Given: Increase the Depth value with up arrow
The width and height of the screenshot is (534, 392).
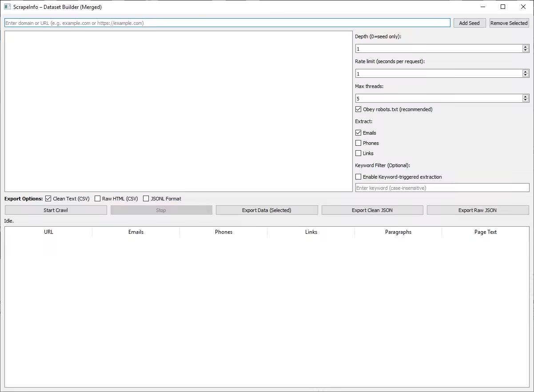Looking at the screenshot, I should [x=526, y=47].
